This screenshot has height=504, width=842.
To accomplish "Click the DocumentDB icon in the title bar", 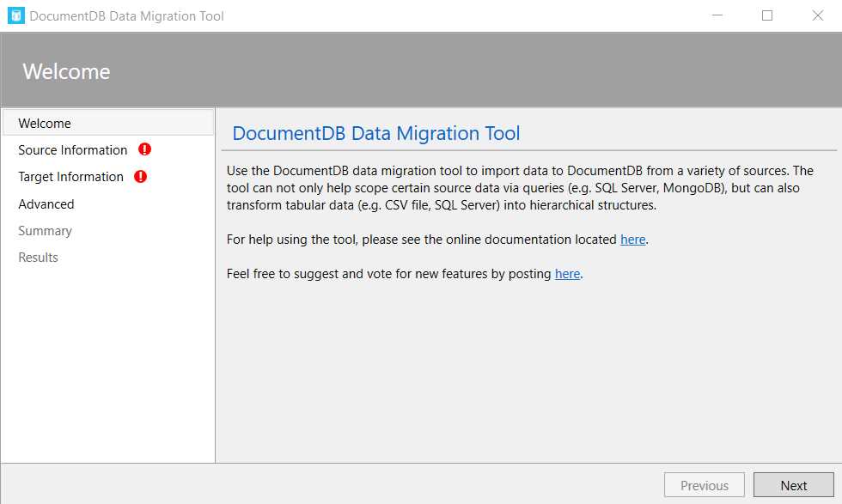I will 14,15.
